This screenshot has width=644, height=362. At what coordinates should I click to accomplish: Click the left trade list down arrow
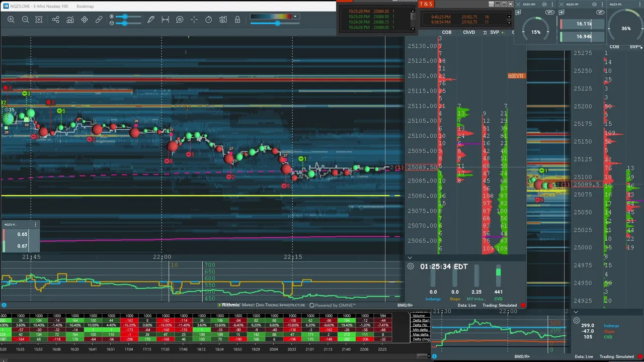413,29
